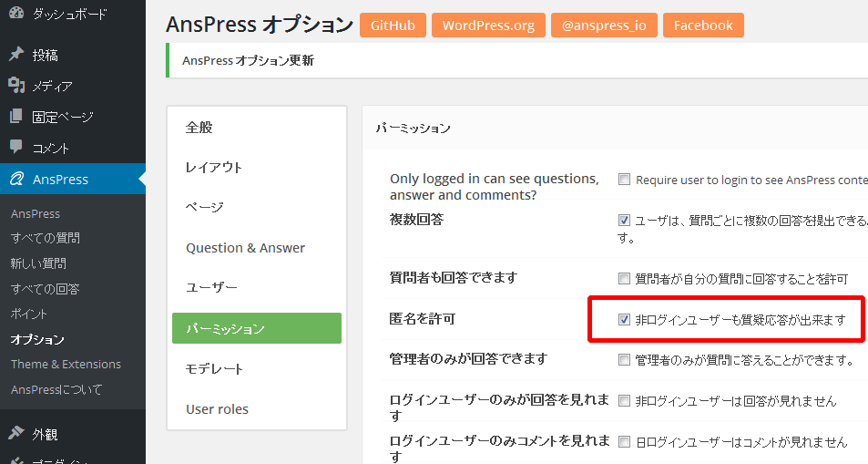The width and height of the screenshot is (868, 464).
Task: Open AnsPressについて submenu link
Action: click(x=56, y=390)
